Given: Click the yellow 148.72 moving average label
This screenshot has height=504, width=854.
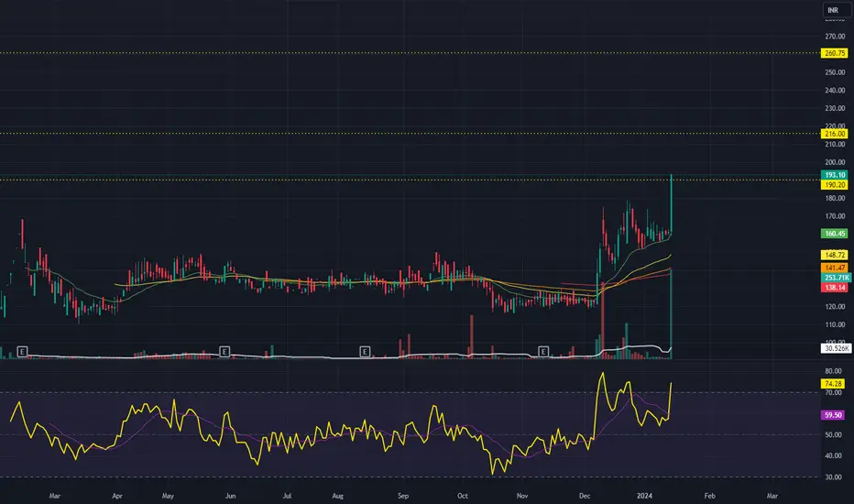Looking at the screenshot, I should point(835,255).
